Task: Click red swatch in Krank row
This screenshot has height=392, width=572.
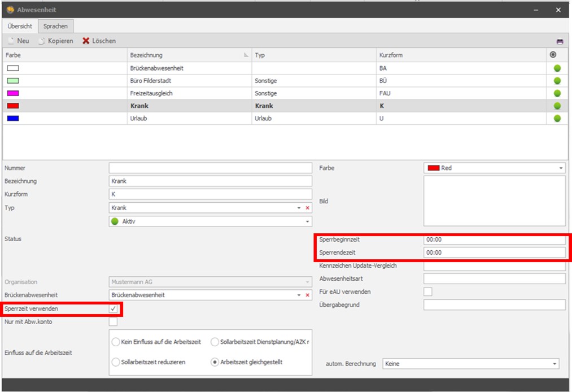Action: tap(13, 106)
